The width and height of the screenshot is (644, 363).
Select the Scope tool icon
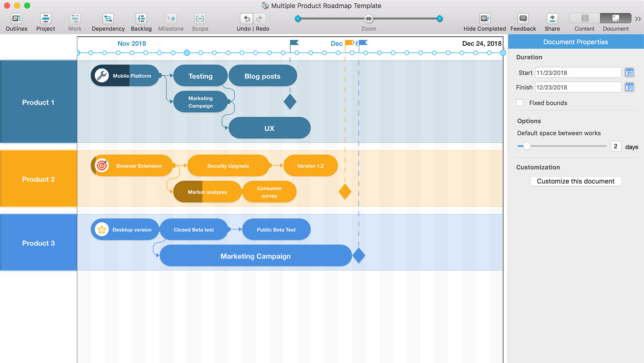pyautogui.click(x=200, y=18)
